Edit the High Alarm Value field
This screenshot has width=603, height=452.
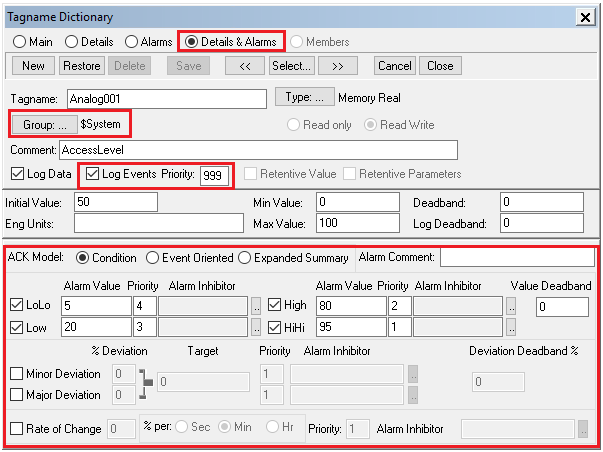pyautogui.click(x=351, y=306)
